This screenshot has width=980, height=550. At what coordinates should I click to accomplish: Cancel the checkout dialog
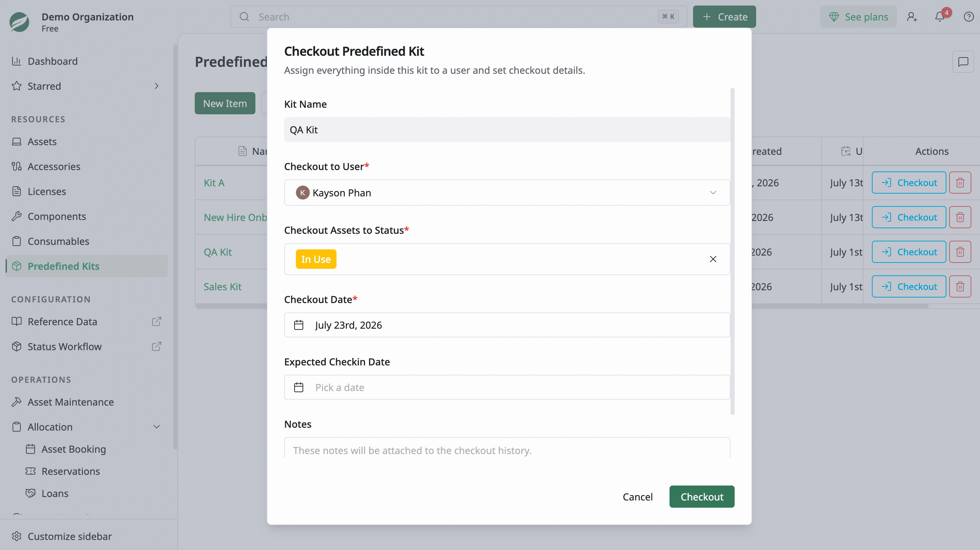coord(638,496)
